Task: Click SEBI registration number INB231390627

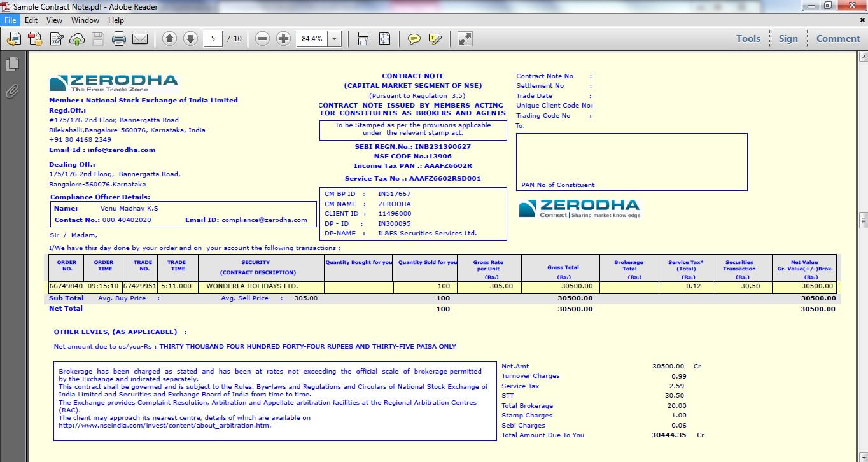Action: (x=443, y=147)
